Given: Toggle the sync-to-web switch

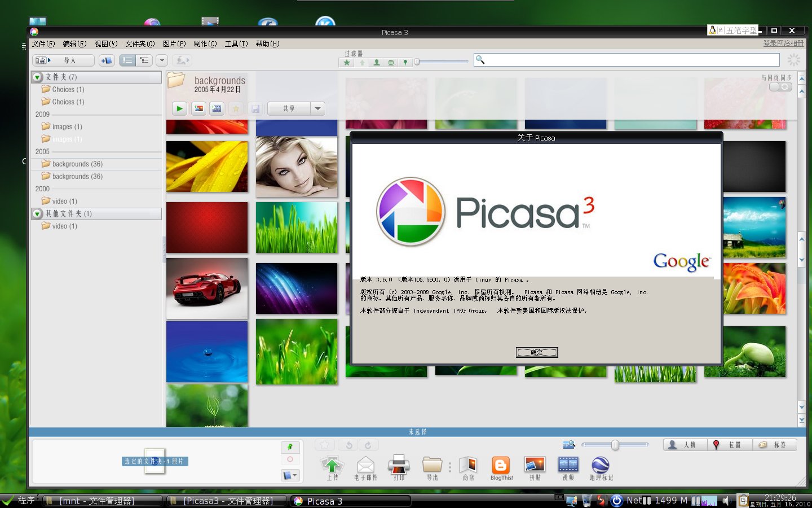Looking at the screenshot, I should point(781,86).
